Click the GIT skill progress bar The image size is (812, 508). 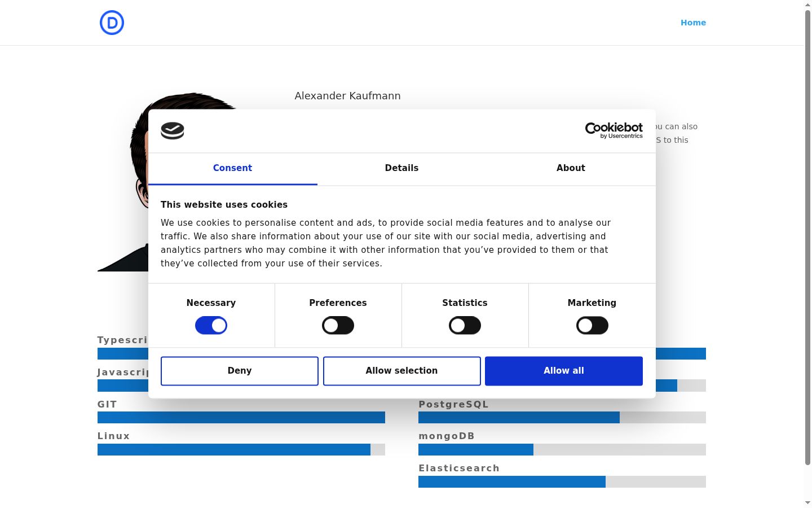[241, 418]
